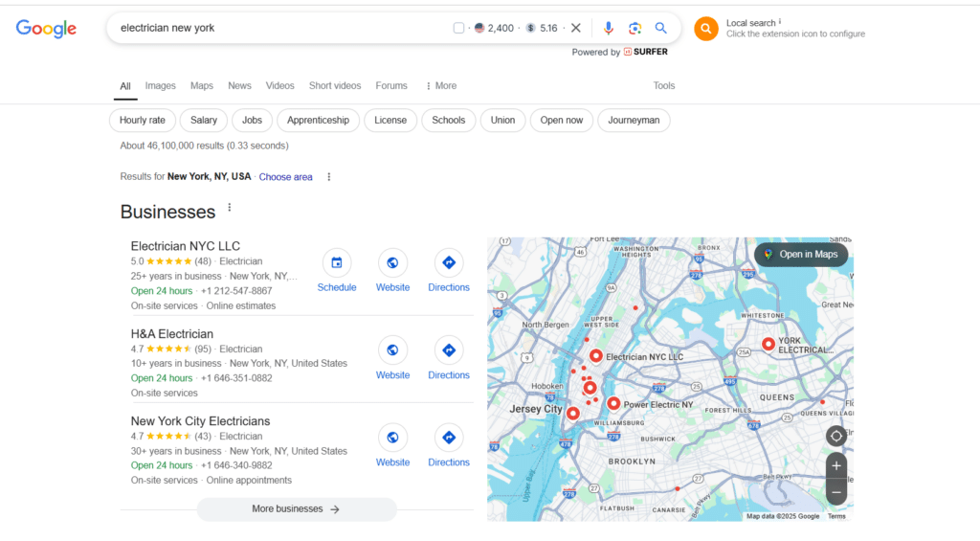Click inside the search input field

point(281,28)
